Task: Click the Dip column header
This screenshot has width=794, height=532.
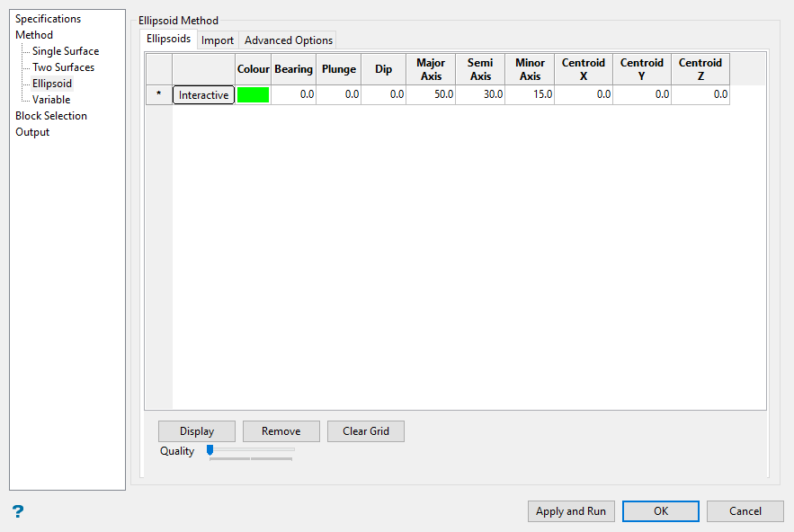Action: click(384, 69)
